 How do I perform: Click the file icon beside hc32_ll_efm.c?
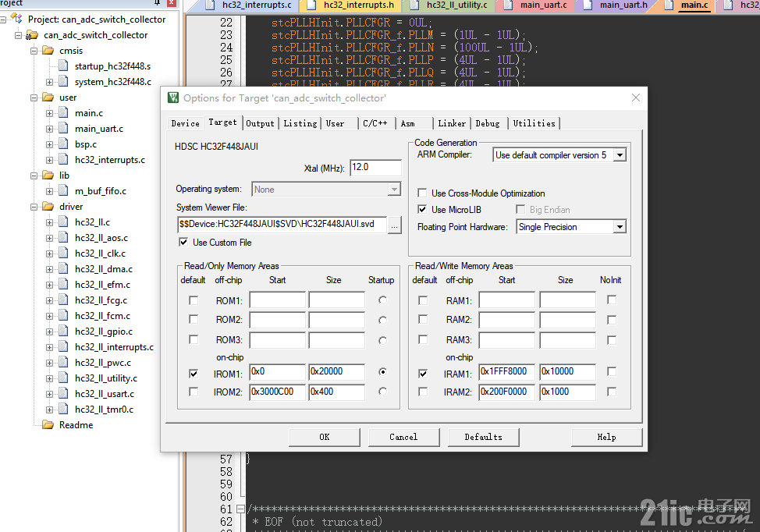point(63,285)
